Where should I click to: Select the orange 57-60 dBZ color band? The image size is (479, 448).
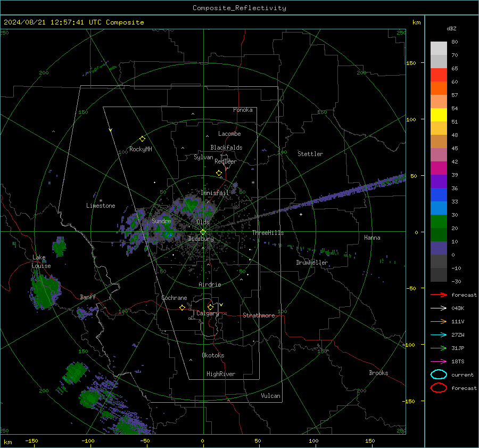coord(439,88)
